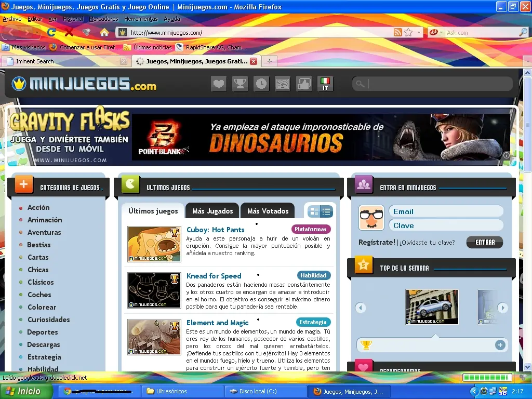Open the Deportes category
Viewport: 532px width, 399px height.
point(43,332)
